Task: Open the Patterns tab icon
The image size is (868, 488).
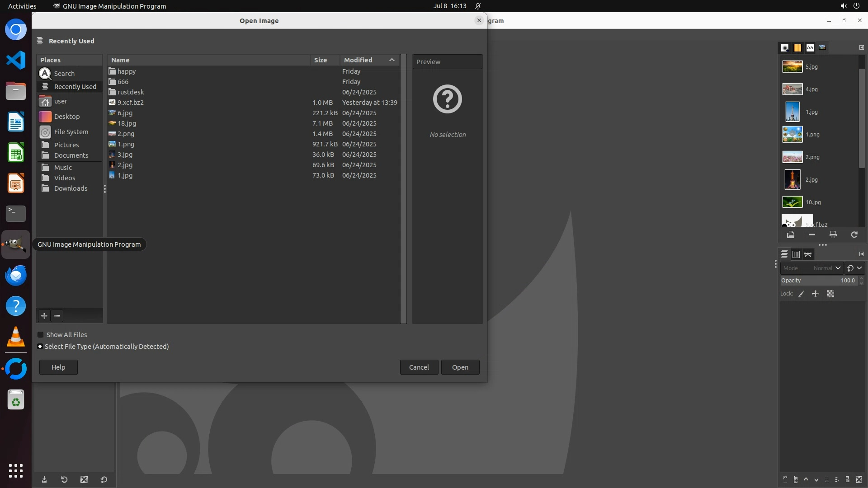Action: pyautogui.click(x=797, y=47)
